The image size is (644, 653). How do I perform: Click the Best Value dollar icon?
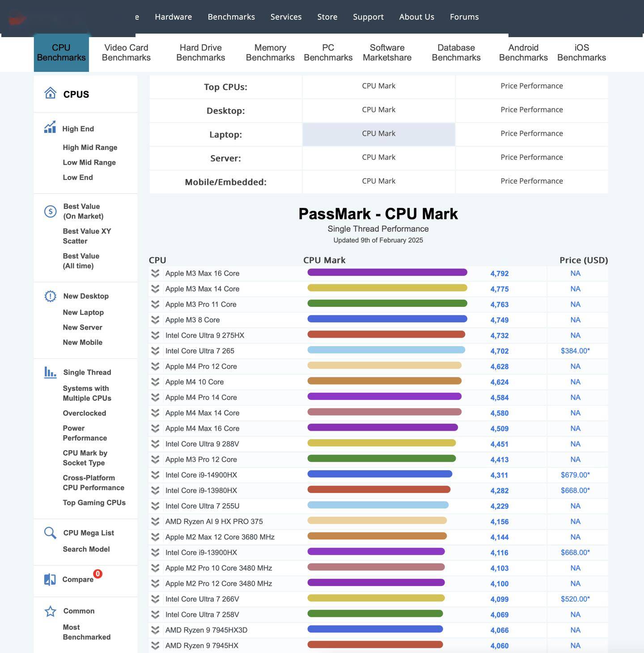tap(50, 211)
